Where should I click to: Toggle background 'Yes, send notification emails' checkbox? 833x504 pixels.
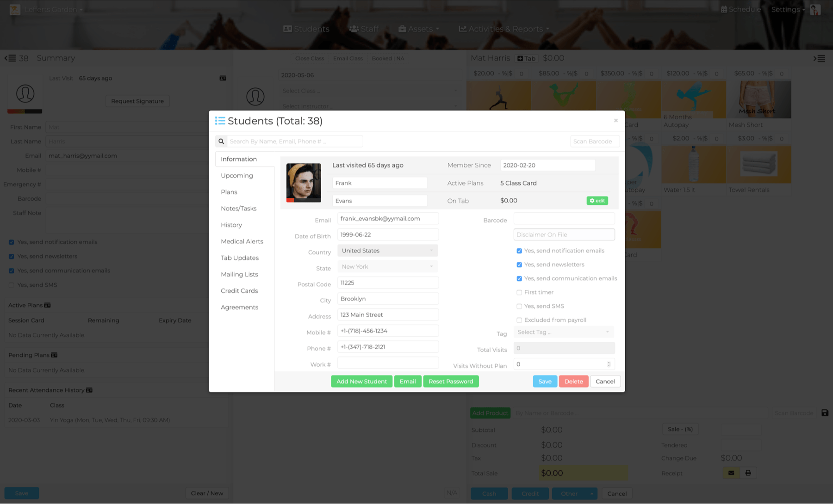pos(12,242)
